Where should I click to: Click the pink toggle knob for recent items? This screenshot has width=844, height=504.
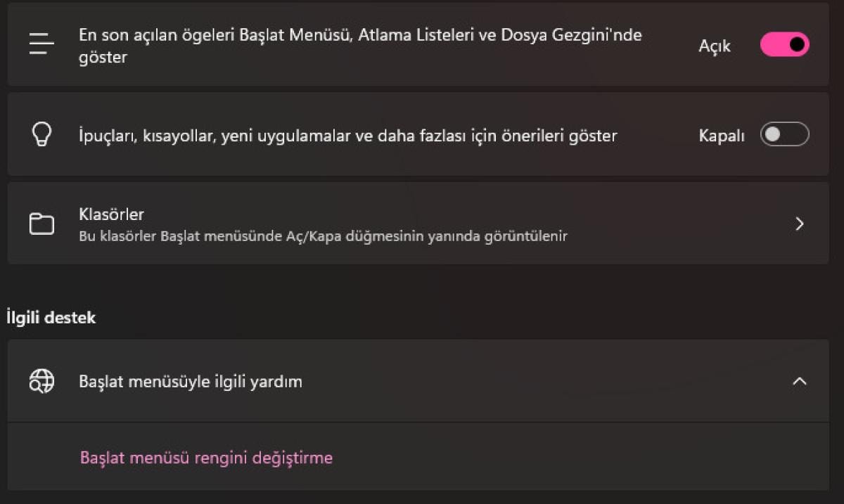(x=797, y=45)
